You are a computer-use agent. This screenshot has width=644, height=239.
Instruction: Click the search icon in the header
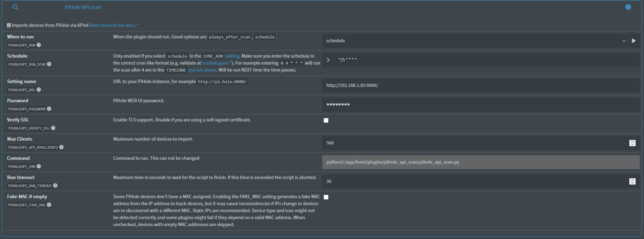[x=15, y=7]
